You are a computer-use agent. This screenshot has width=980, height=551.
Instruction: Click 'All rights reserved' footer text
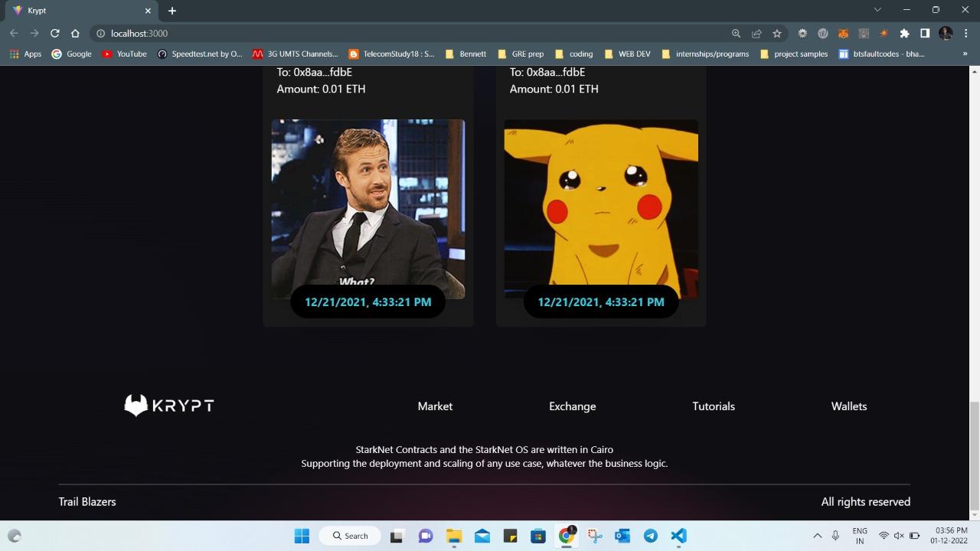click(x=866, y=502)
